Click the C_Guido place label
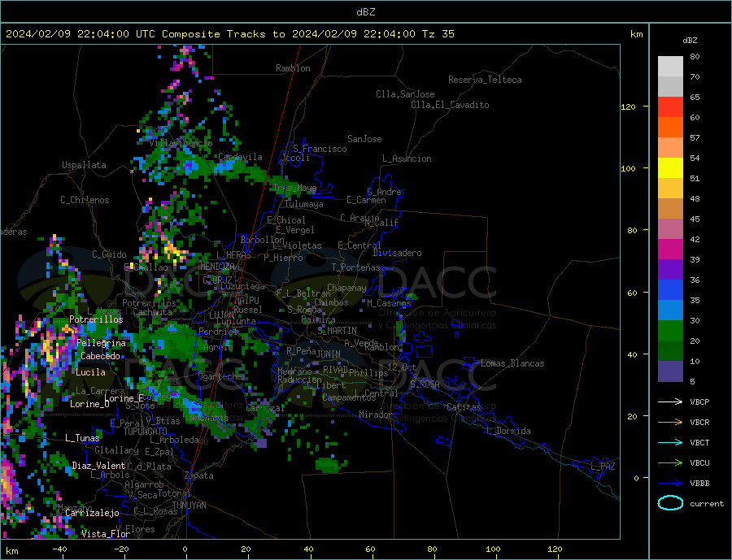Screen dimensions: 732x560 coord(109,254)
